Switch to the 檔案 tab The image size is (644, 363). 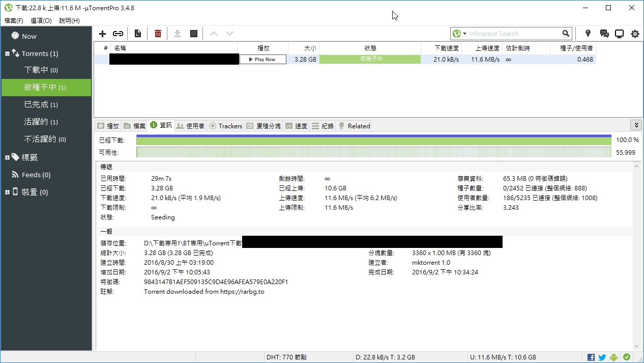point(135,126)
